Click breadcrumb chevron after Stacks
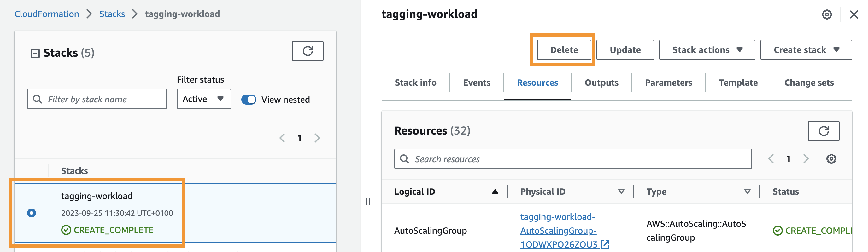868x252 pixels. [x=135, y=14]
